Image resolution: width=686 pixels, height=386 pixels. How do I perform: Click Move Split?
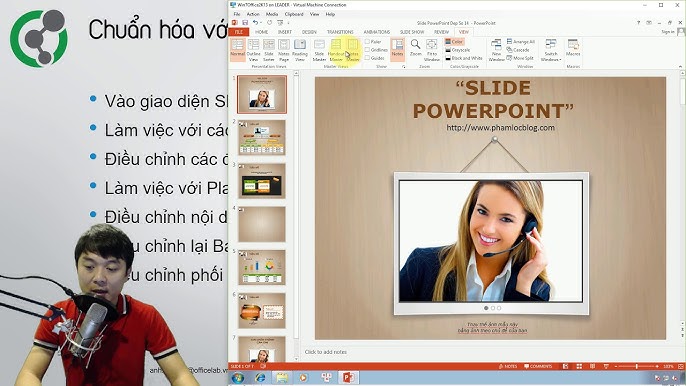click(520, 58)
